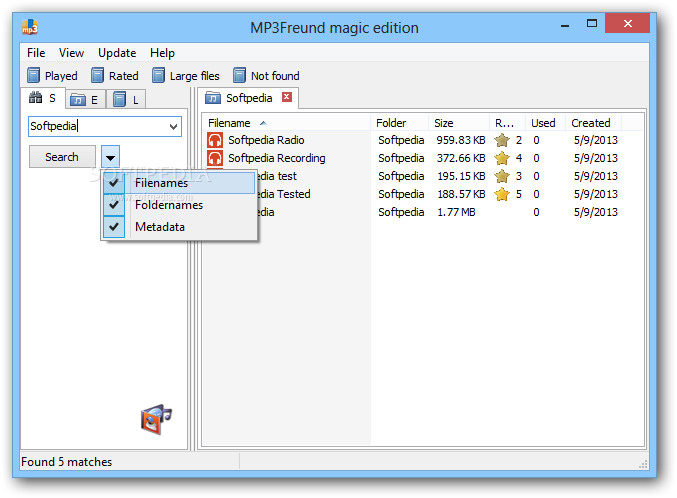Viewport: 677px width, 498px height.
Task: Open the Large files list icon
Action: point(158,76)
